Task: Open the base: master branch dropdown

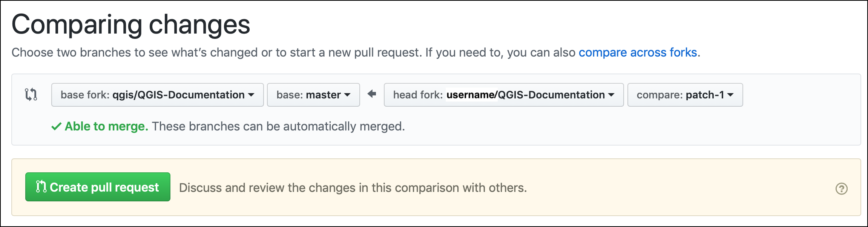Action: point(313,95)
